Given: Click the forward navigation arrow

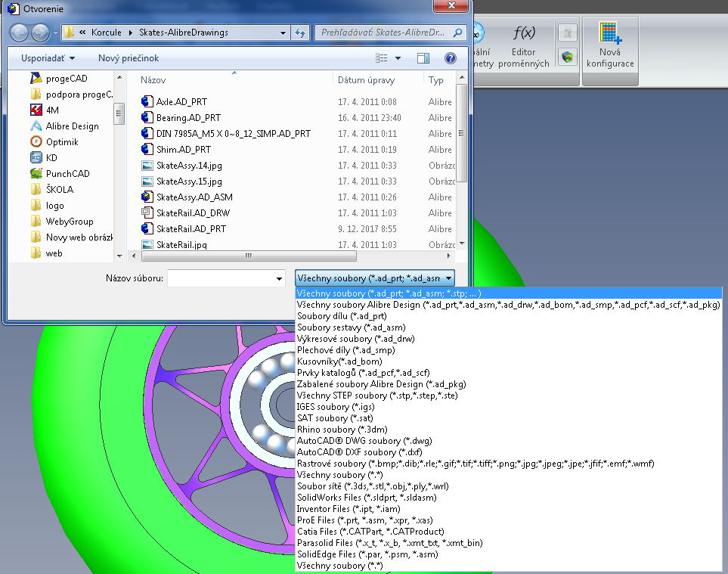Looking at the screenshot, I should (40, 33).
